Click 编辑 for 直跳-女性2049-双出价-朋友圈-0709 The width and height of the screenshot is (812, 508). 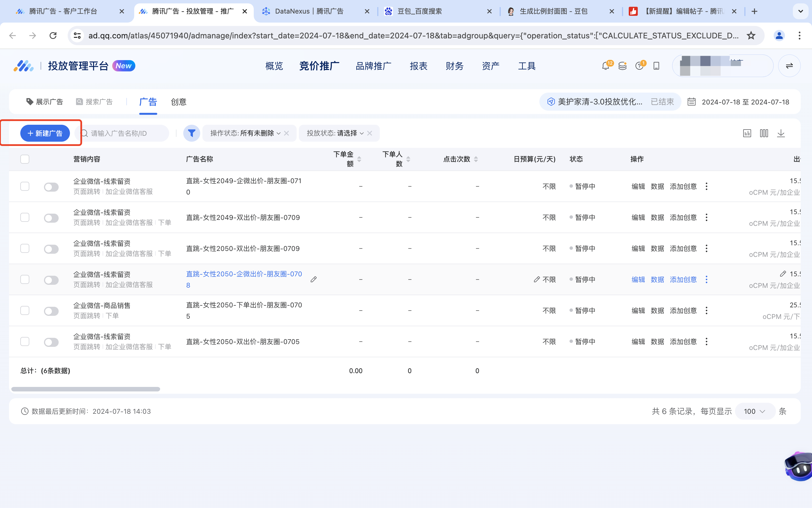(x=638, y=218)
